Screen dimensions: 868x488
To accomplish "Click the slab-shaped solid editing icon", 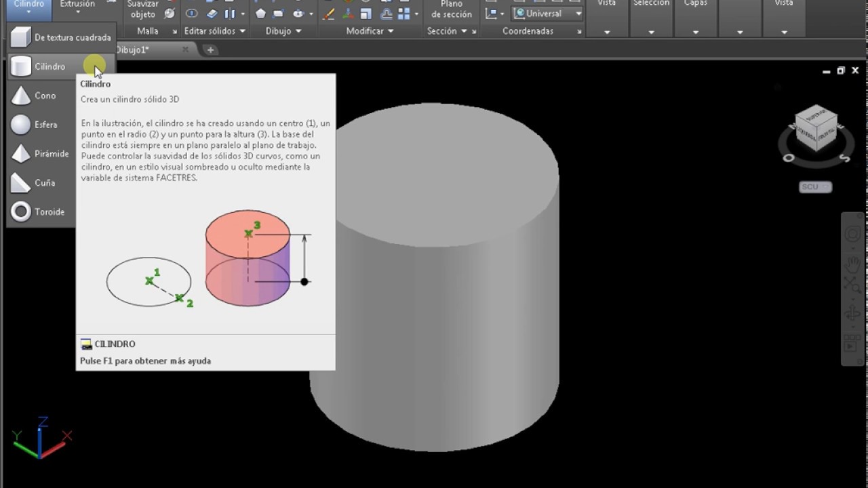I will point(212,14).
